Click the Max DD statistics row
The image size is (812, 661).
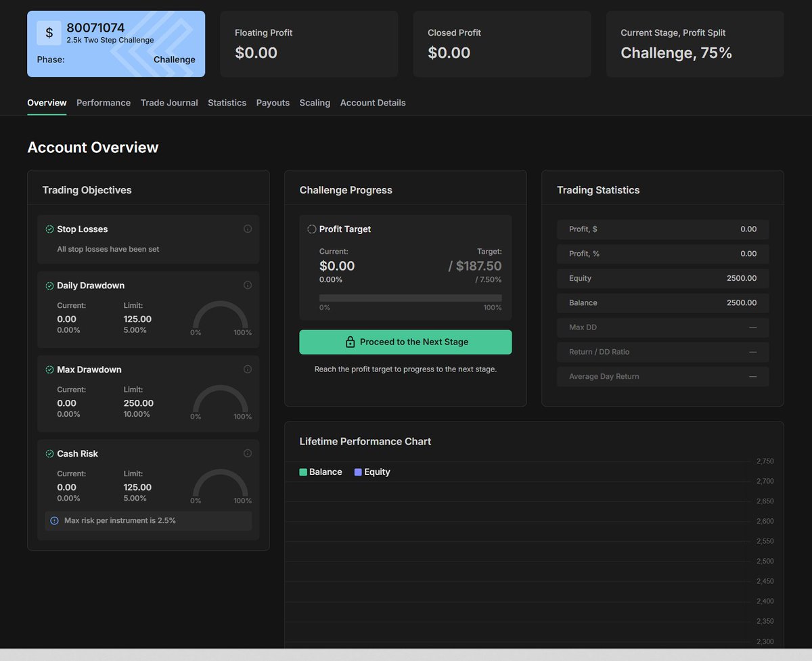[x=662, y=327]
